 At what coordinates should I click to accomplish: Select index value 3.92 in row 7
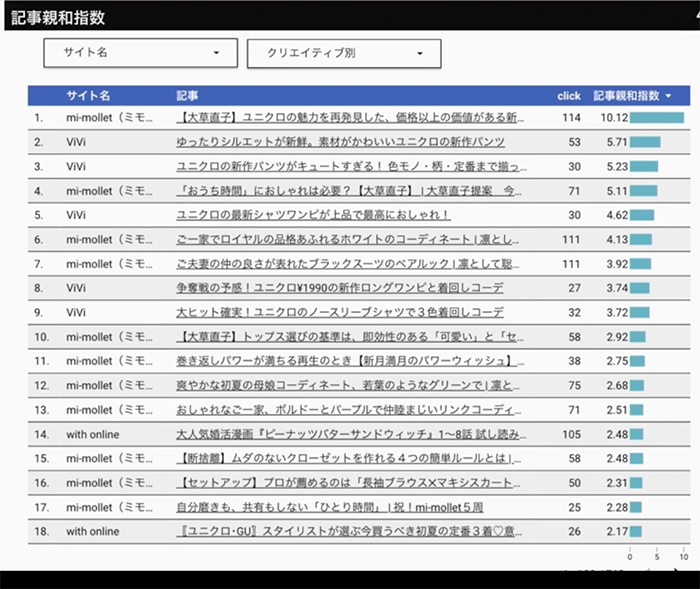tap(617, 264)
